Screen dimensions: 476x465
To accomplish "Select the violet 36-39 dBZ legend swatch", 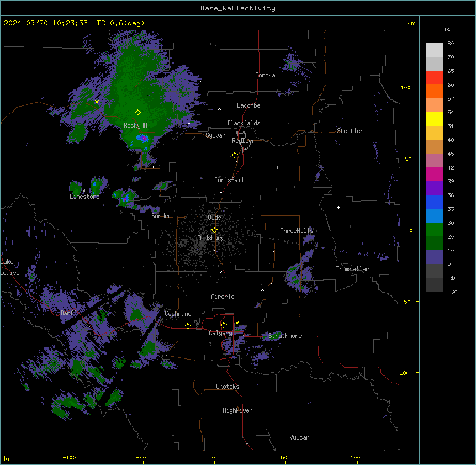I will coord(434,188).
